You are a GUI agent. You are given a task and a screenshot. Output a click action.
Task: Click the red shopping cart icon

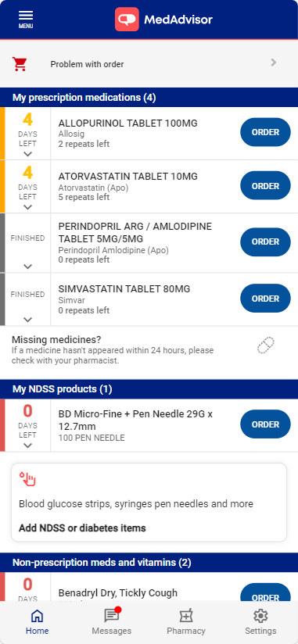[20, 63]
